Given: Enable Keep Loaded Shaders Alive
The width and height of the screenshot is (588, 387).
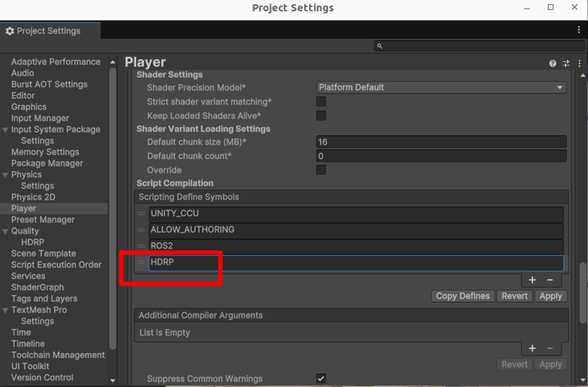Looking at the screenshot, I should coord(321,116).
